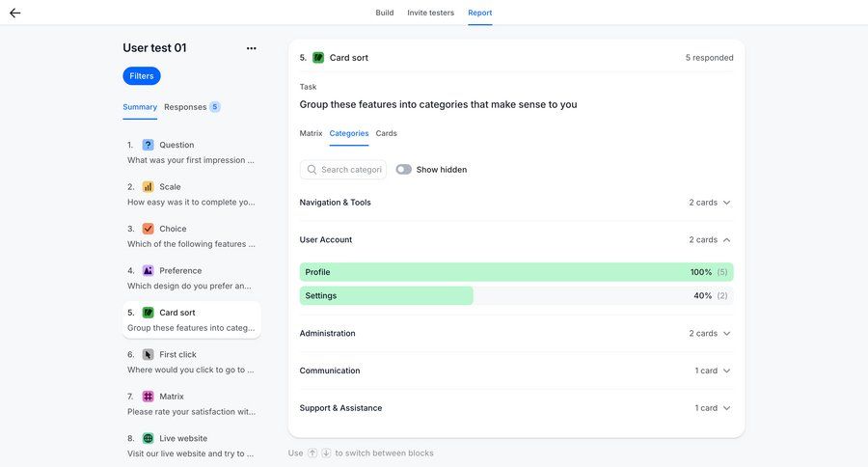Switch to the Cards tab
868x467 pixels.
click(386, 133)
